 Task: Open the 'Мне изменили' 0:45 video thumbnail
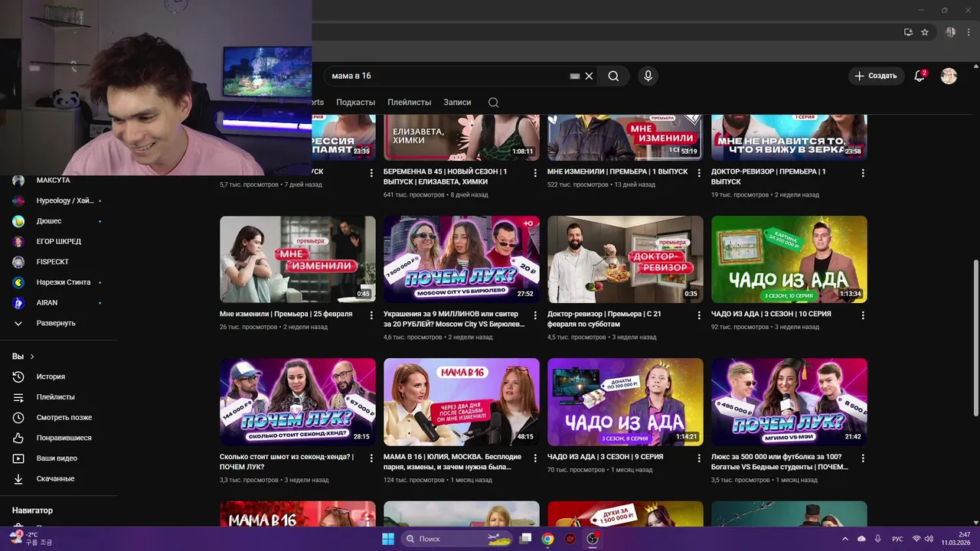pos(298,259)
